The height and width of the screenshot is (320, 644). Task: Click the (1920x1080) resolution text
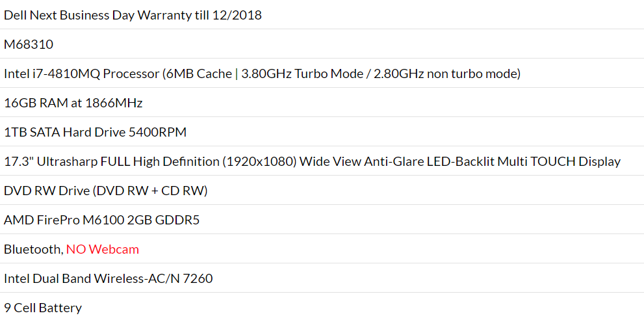click(260, 161)
